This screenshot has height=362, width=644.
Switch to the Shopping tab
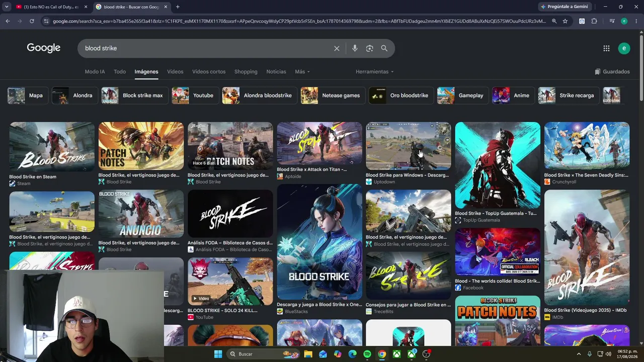tap(246, 71)
